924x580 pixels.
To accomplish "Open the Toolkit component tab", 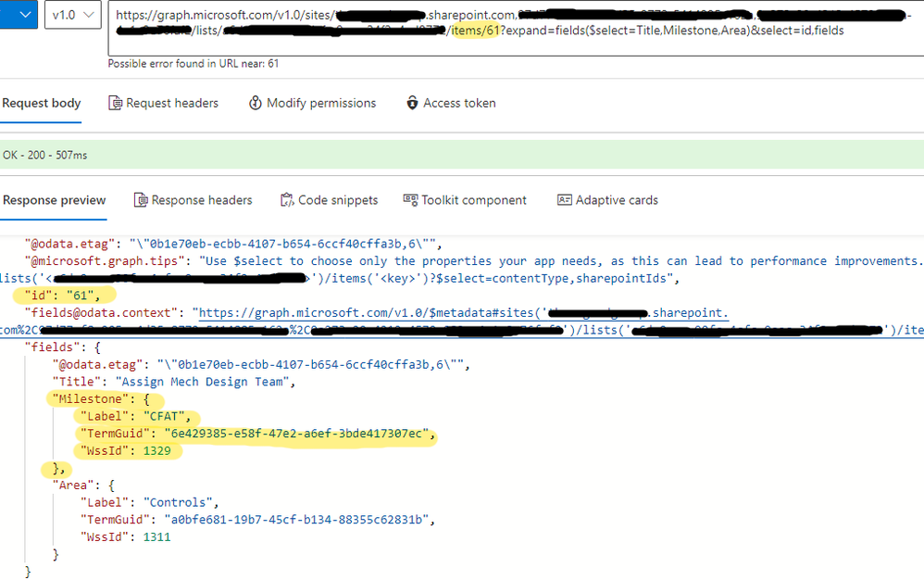I will [x=465, y=200].
